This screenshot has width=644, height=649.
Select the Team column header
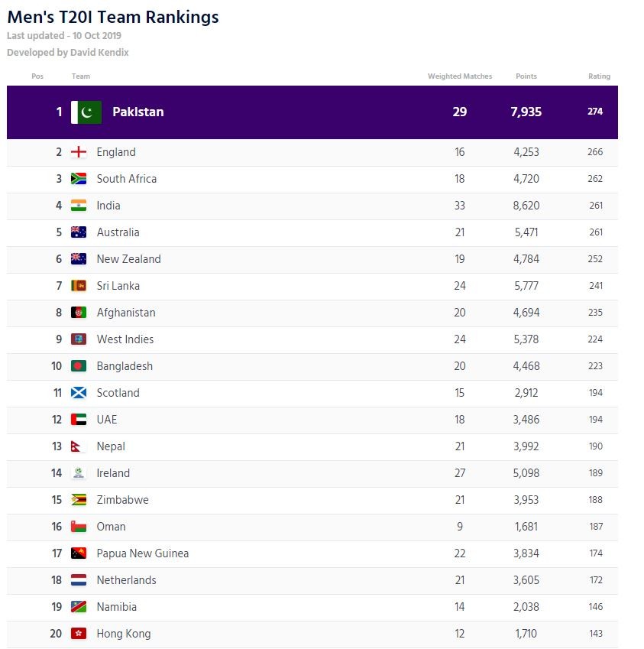[x=80, y=76]
